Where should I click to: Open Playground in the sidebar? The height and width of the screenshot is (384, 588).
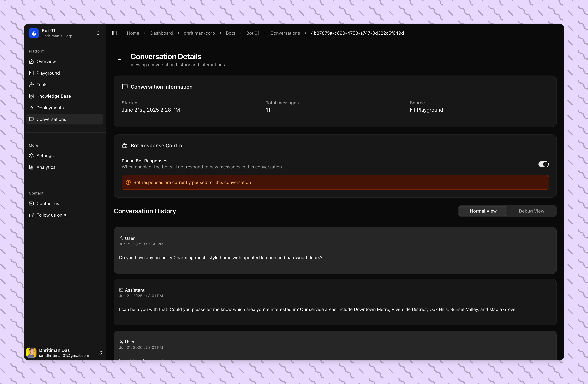(x=65, y=73)
